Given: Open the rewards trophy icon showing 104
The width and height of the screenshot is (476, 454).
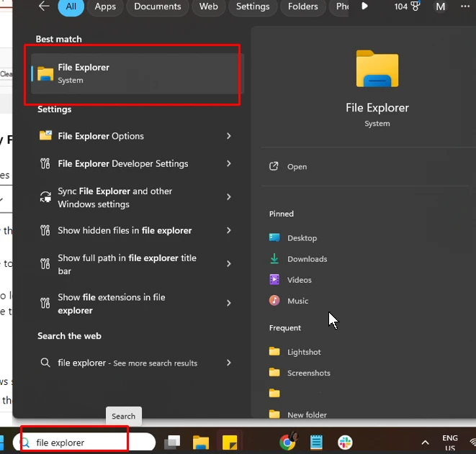Looking at the screenshot, I should pyautogui.click(x=407, y=6).
